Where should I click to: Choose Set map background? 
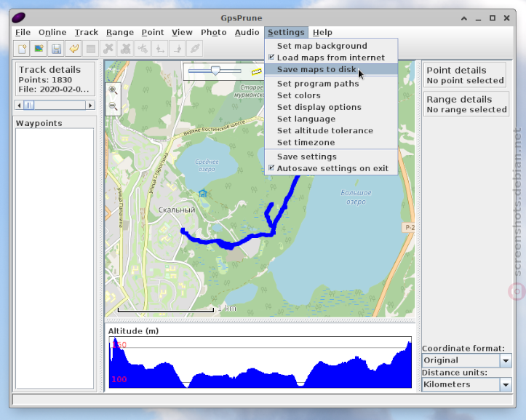tap(331, 46)
